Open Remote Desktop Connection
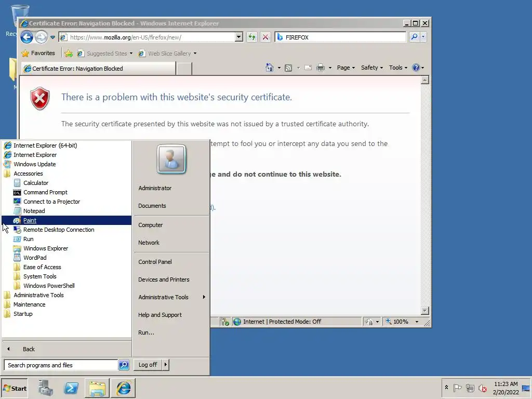The width and height of the screenshot is (532, 399). point(66,229)
